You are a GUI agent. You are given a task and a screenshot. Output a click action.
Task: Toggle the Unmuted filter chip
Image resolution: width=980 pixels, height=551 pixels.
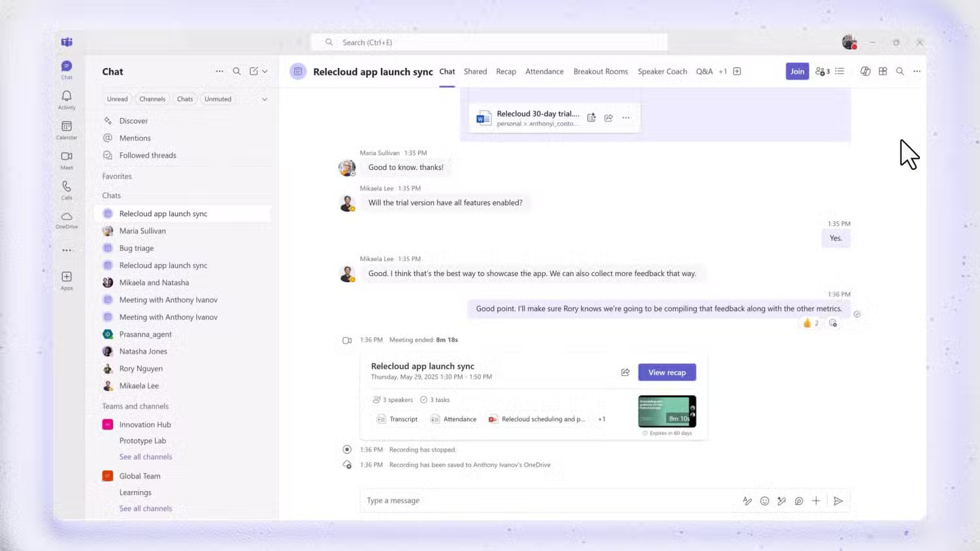coord(218,99)
